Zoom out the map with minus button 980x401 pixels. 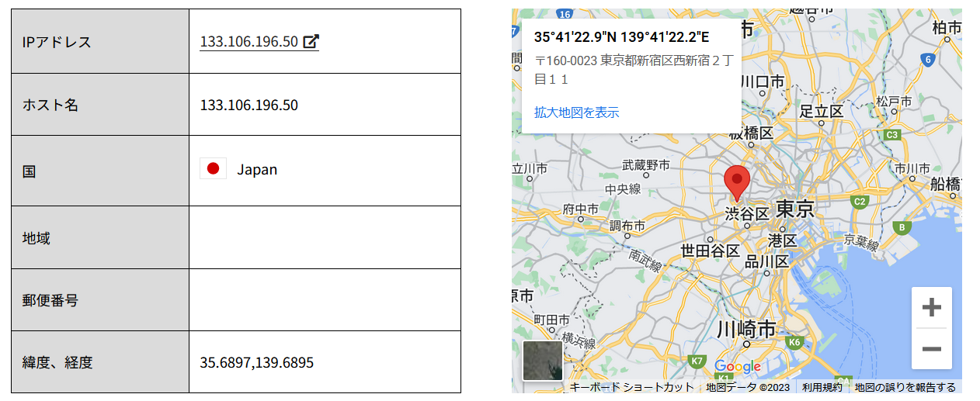coord(931,348)
